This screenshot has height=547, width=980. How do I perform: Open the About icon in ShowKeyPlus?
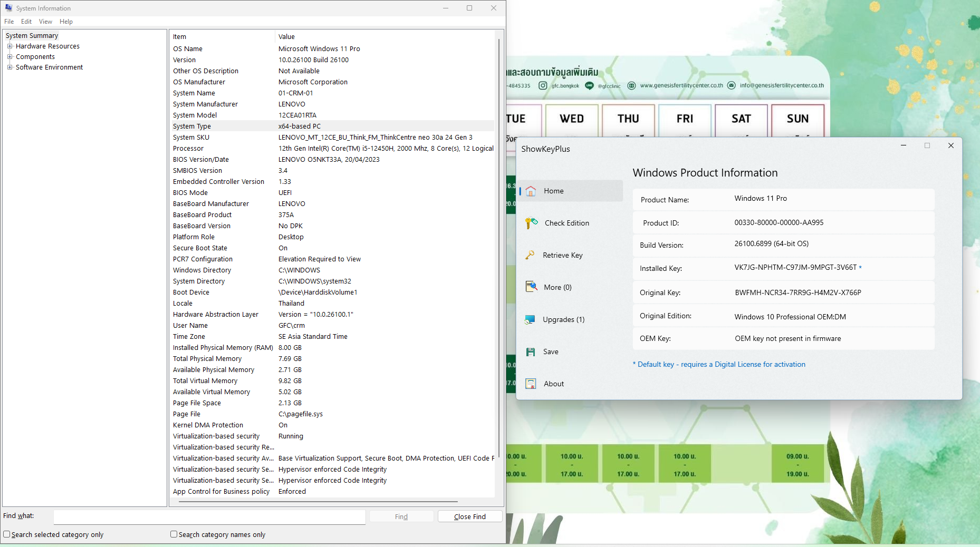[x=531, y=384]
